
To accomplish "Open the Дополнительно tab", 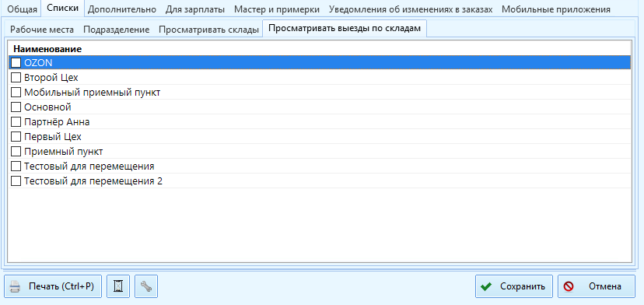I will 122,9.
